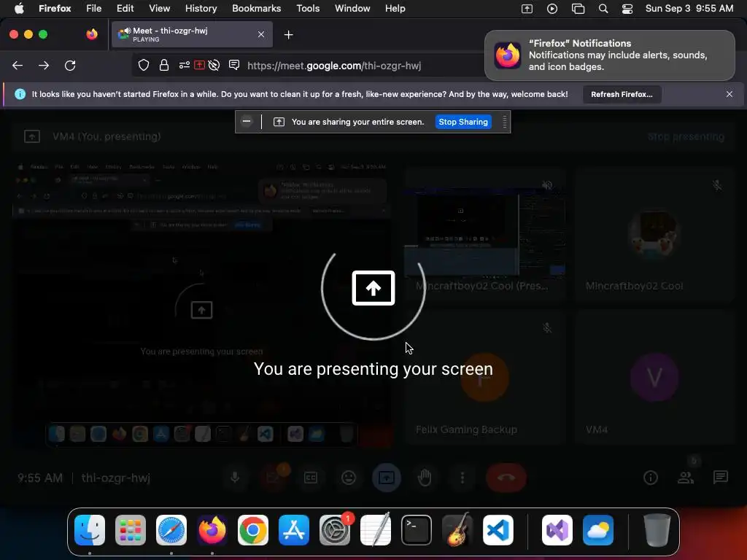Click the Now Playing icon in the menu bar

tap(552, 9)
